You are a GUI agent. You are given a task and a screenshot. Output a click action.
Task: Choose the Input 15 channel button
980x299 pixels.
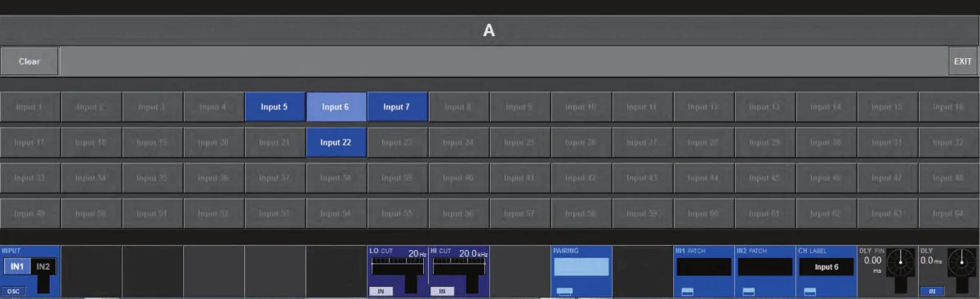887,107
